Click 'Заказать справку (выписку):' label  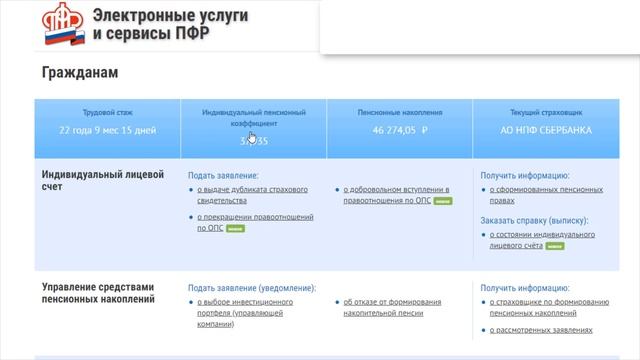534,220
